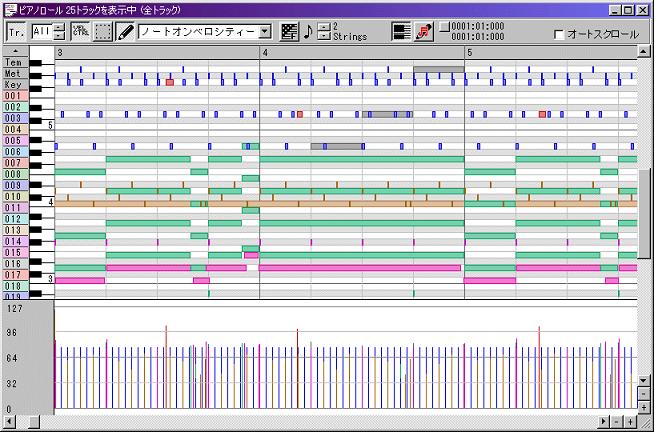The width and height of the screenshot is (654, 432).
Task: Click the Strings note-value stepper arrows
Action: pos(324,32)
